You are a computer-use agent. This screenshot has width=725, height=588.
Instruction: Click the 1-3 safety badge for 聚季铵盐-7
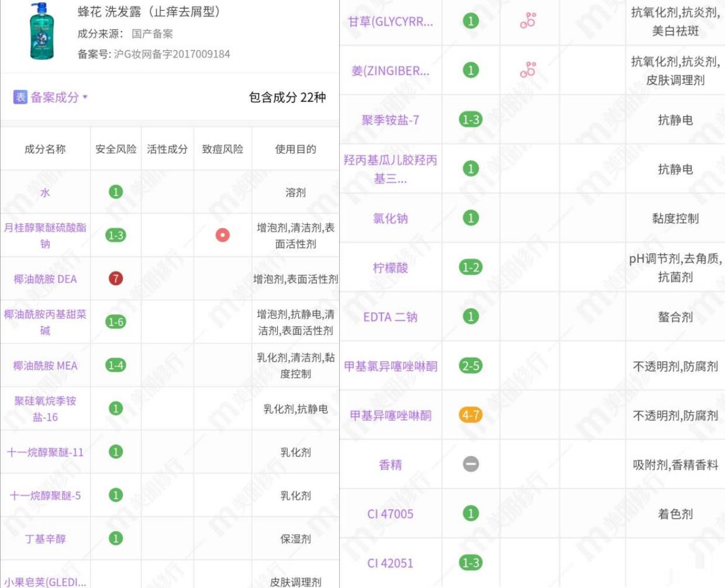click(471, 120)
